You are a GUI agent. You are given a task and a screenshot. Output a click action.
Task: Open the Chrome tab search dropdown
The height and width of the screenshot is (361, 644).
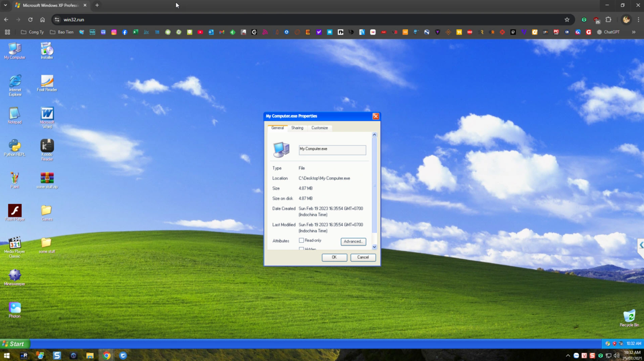[5, 5]
